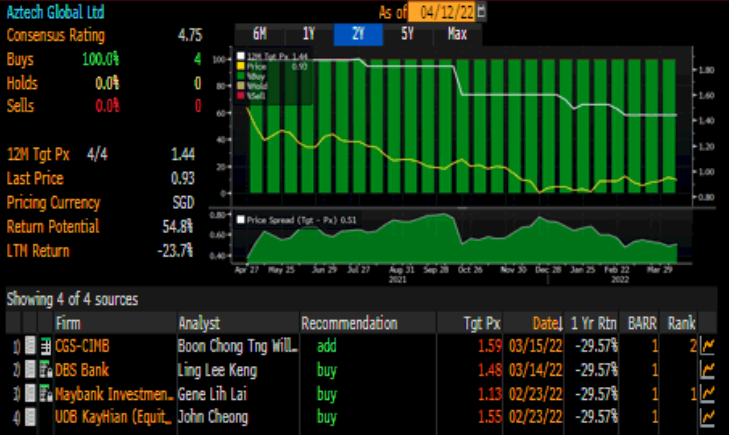Click the document icon beside CGS-CIMB
This screenshot has width=729, height=435.
click(30, 346)
